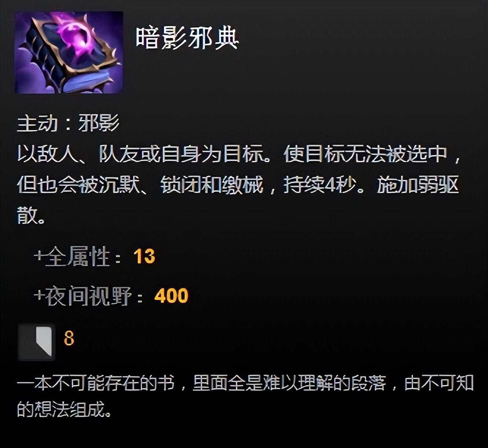Click the +夜间视野 stat label
This screenshot has height=448, width=488.
click(x=88, y=296)
